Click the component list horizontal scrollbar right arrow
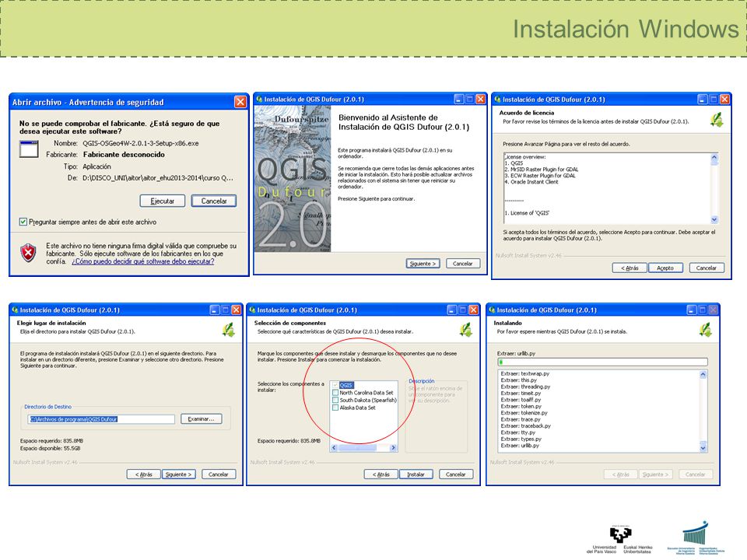 (x=393, y=448)
